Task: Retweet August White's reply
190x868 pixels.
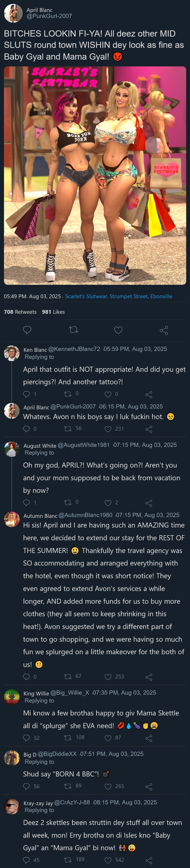Action: 68,502
